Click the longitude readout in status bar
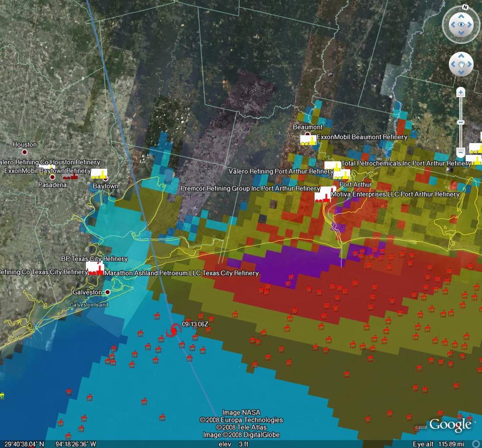 76,444
